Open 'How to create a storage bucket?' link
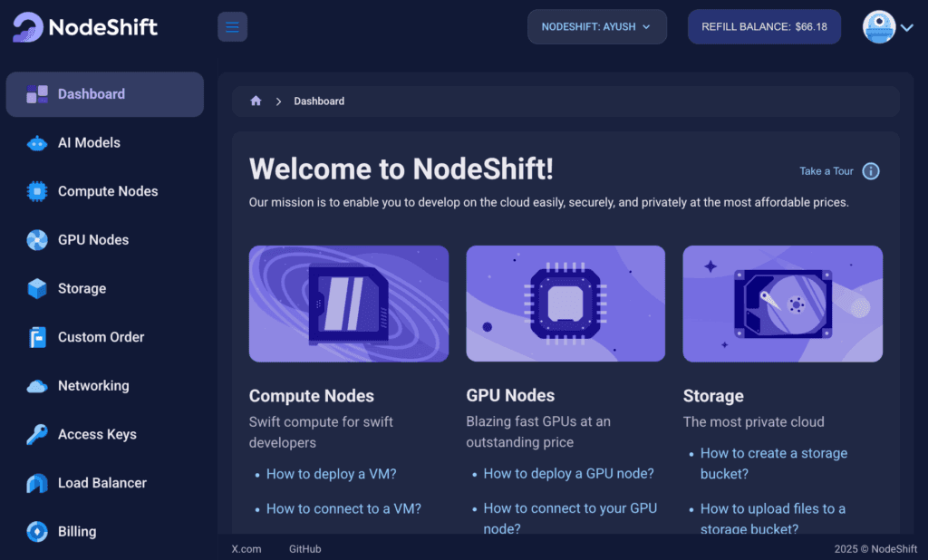 pyautogui.click(x=774, y=464)
